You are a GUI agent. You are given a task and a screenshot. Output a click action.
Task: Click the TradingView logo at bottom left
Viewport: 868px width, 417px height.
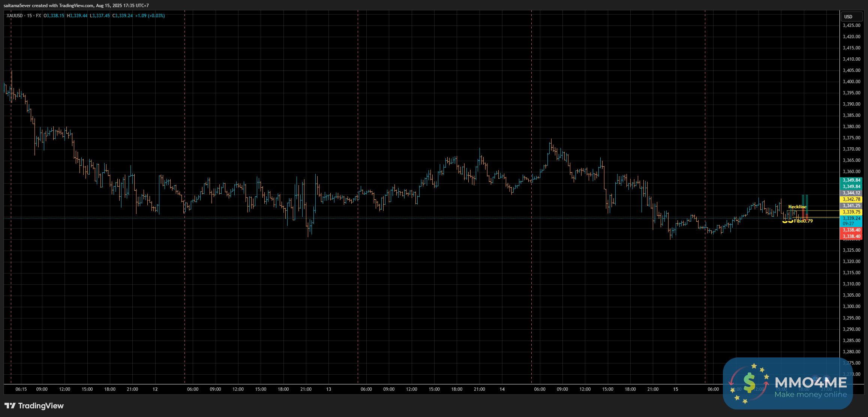pyautogui.click(x=34, y=406)
